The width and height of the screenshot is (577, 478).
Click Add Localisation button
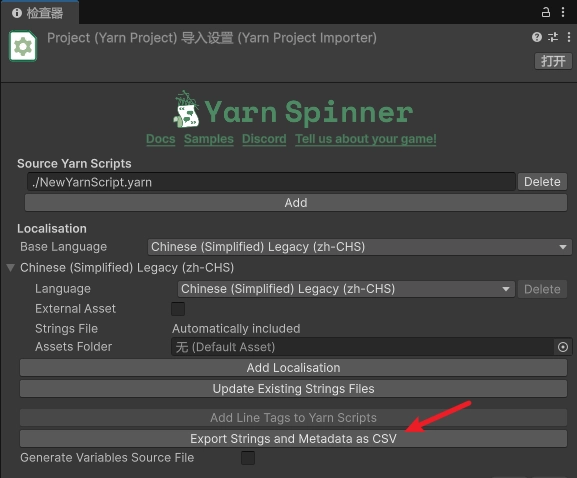point(293,368)
